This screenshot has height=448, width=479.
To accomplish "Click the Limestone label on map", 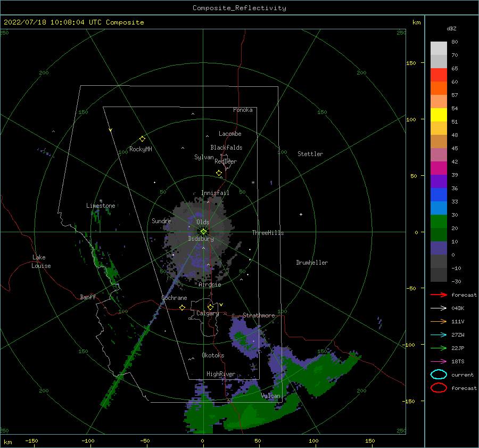I will click(101, 206).
